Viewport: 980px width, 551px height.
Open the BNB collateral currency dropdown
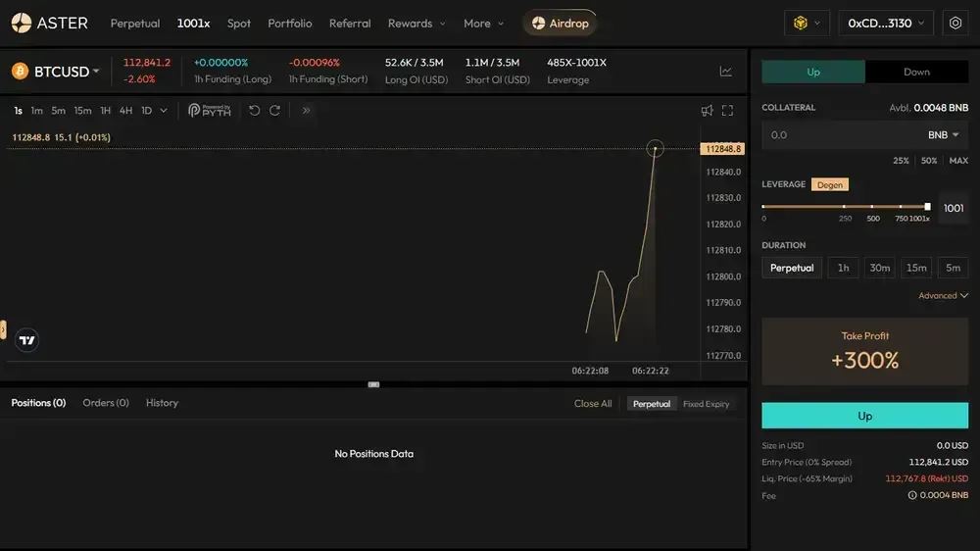tap(943, 135)
